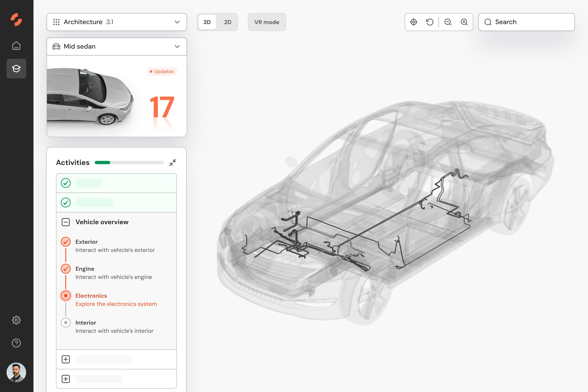Image resolution: width=588 pixels, height=392 pixels.
Task: Click 'Interact with vehicle's engine' text
Action: tap(114, 277)
